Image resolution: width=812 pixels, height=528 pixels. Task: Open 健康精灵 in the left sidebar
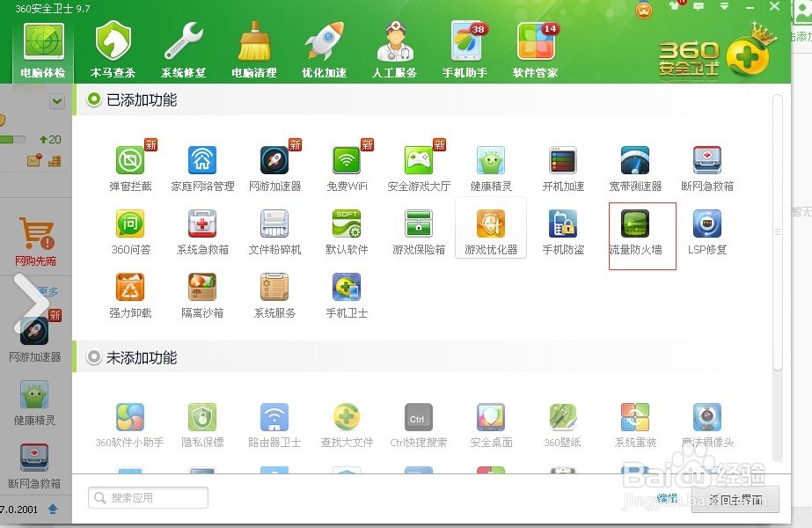(x=34, y=403)
